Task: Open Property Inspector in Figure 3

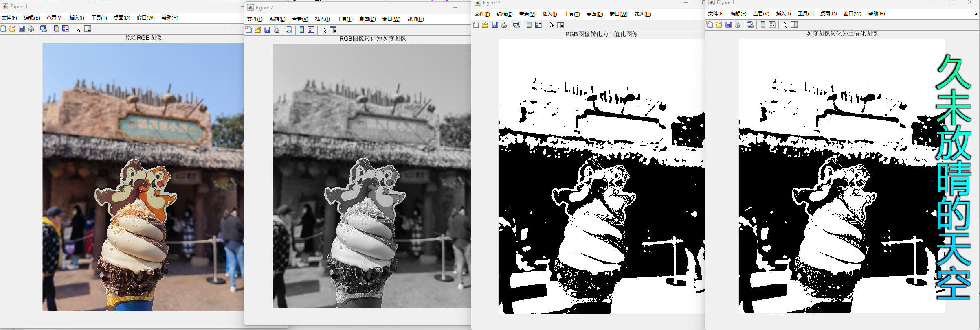Action: [x=560, y=25]
